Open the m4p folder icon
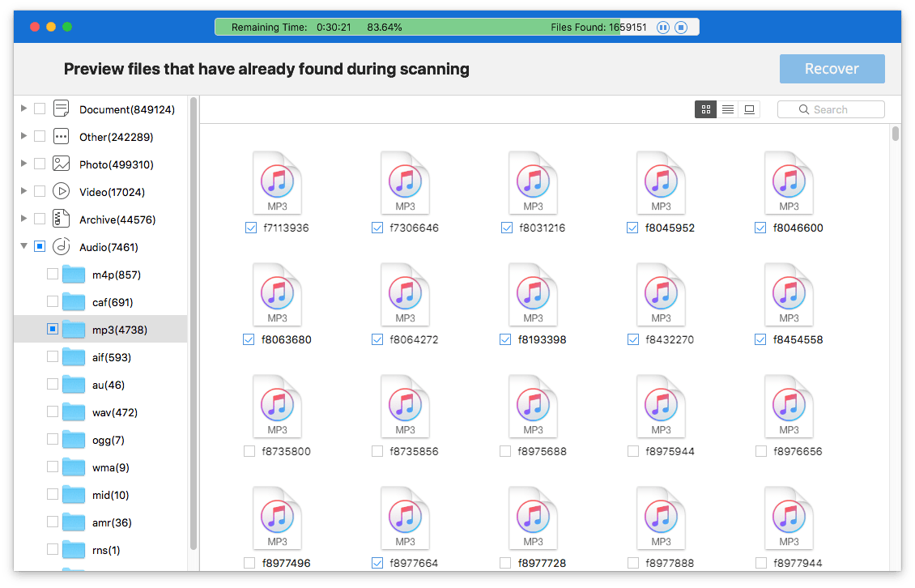The height and width of the screenshot is (588, 915). point(74,274)
